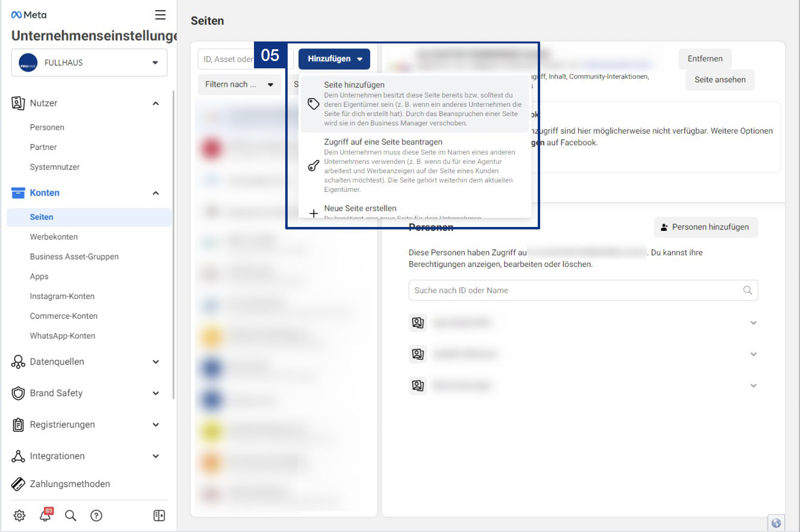
Task: Click the Nutzer person icon in sidebar
Action: (18, 103)
